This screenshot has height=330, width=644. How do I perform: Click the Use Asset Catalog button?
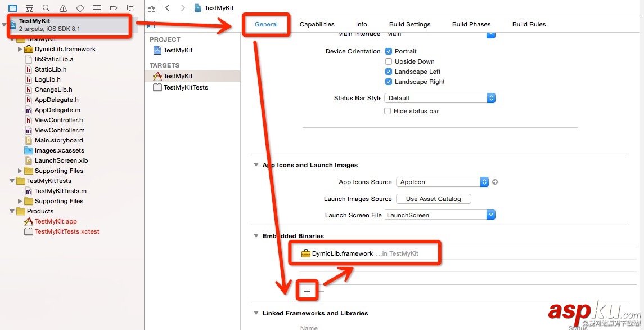tap(433, 199)
